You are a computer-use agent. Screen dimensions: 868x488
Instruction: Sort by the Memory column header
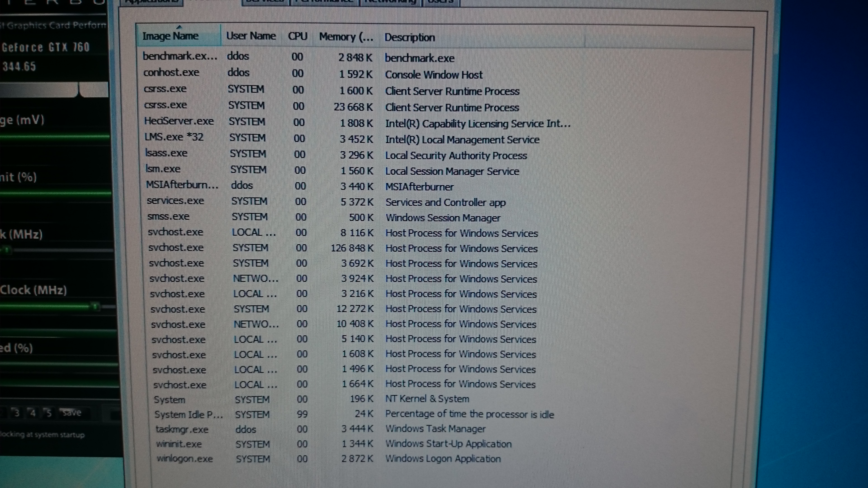point(346,36)
